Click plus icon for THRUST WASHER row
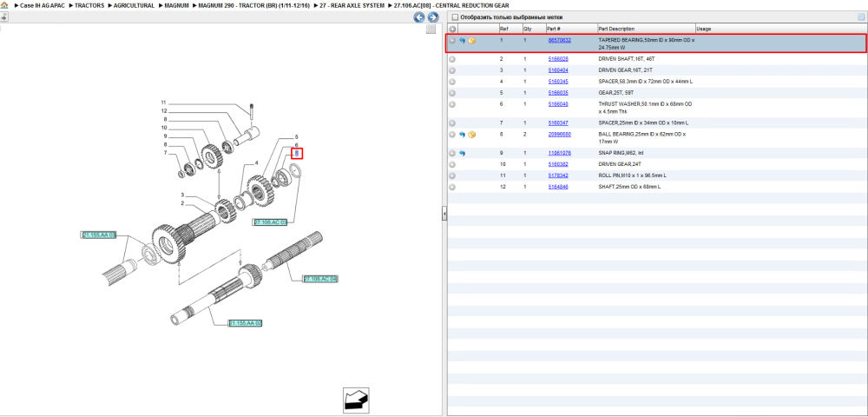The image size is (868, 417). tap(452, 104)
